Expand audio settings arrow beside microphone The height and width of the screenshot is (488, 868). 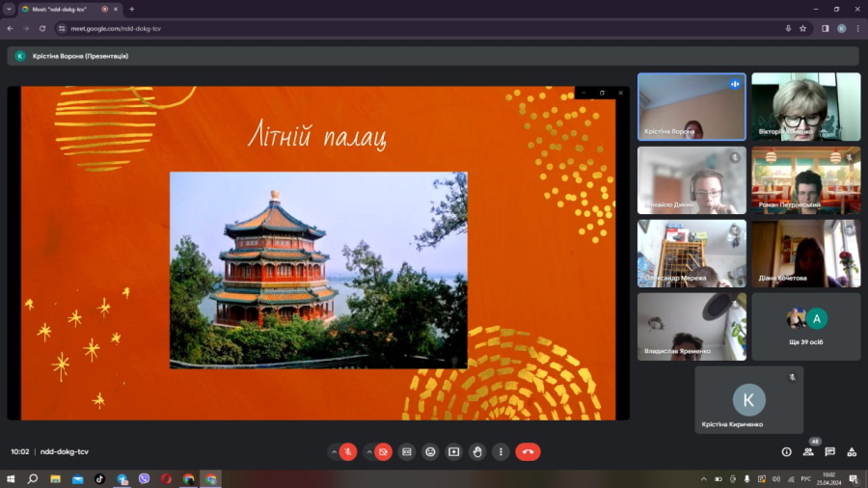pos(334,452)
